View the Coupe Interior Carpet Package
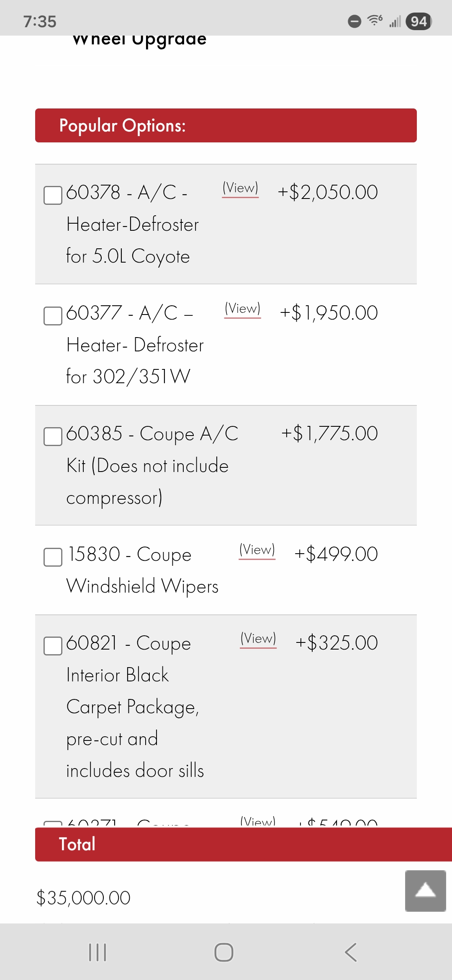This screenshot has height=980, width=452. pyautogui.click(x=258, y=639)
